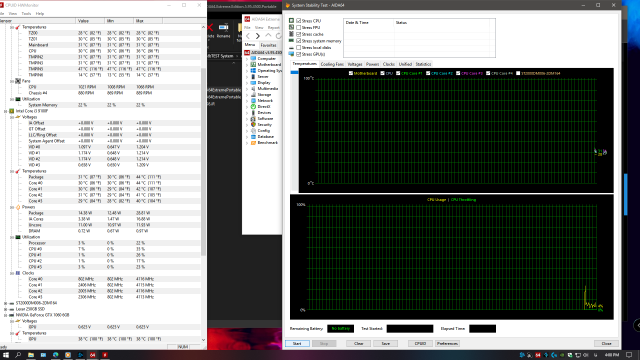This screenshot has height=360, width=640.
Task: Toggle the Stress GPU(s) checkbox
Action: (298, 54)
